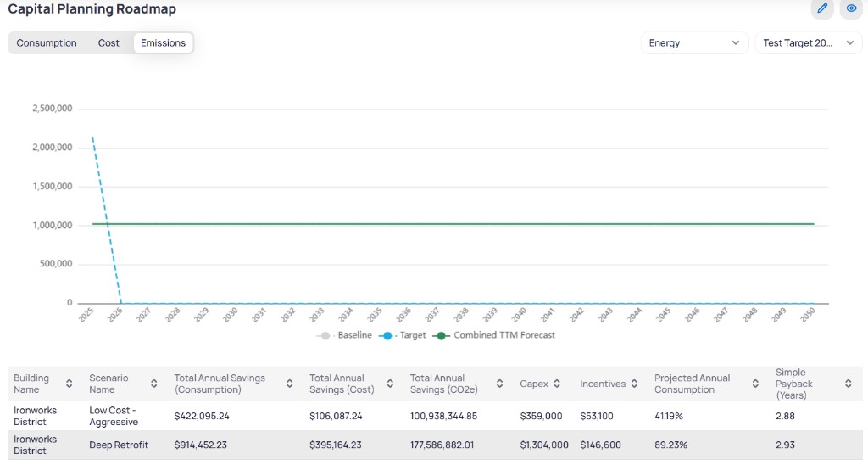
Task: Sort by Simple Payback (Years) arrows
Action: 848,384
